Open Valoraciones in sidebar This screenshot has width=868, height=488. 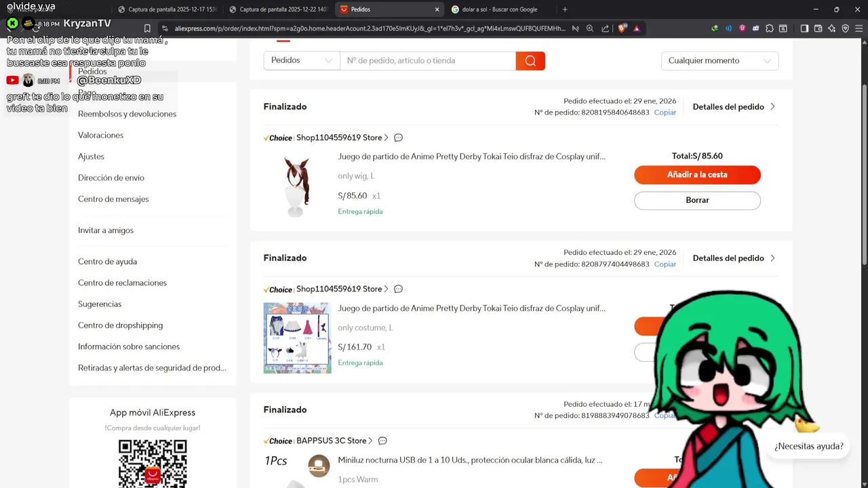tap(100, 136)
